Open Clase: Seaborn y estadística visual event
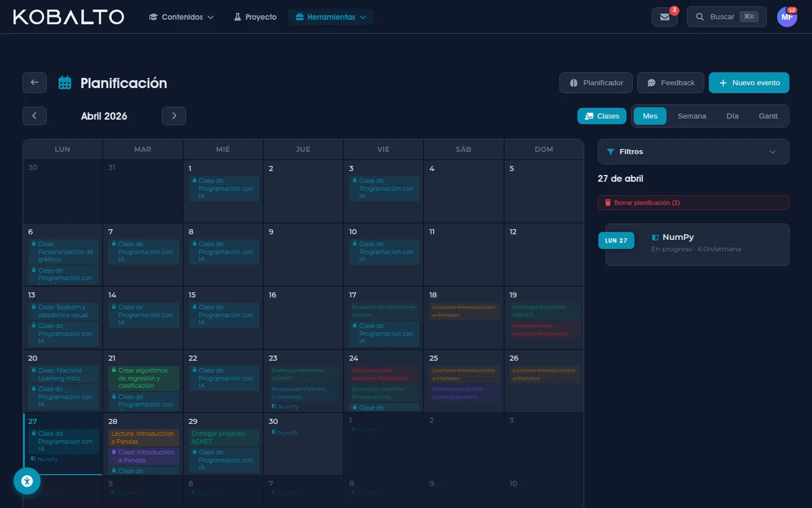Screen dimensions: 812x508 [64, 312]
